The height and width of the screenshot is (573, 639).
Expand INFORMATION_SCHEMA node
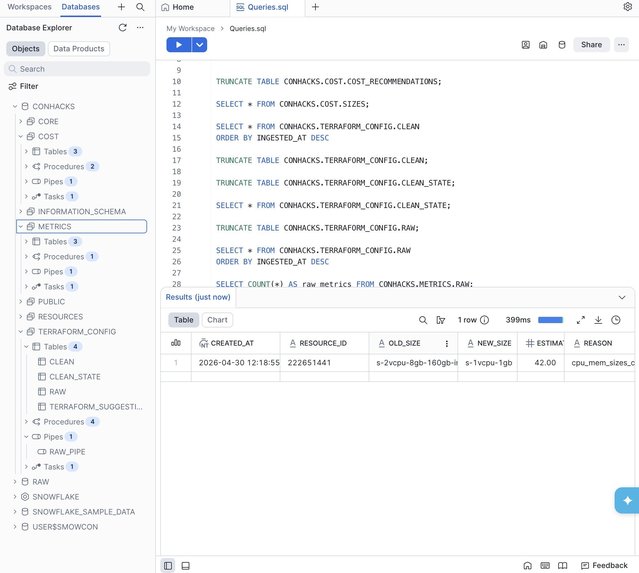pyautogui.click(x=20, y=212)
